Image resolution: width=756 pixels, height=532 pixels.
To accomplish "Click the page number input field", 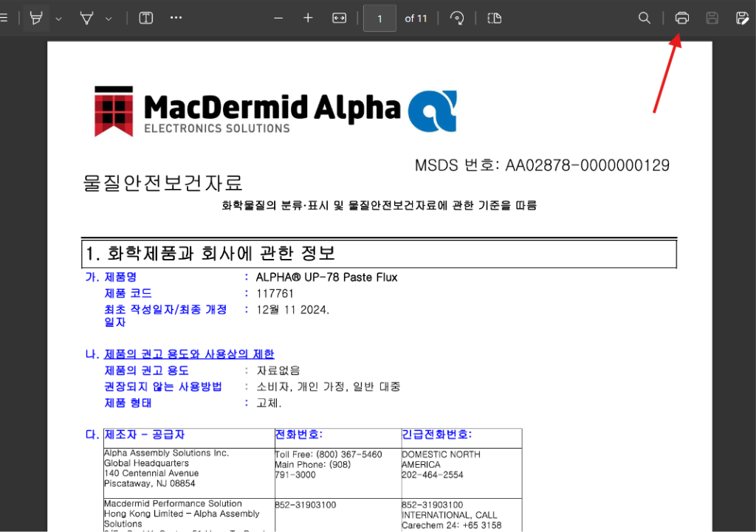I will [379, 18].
